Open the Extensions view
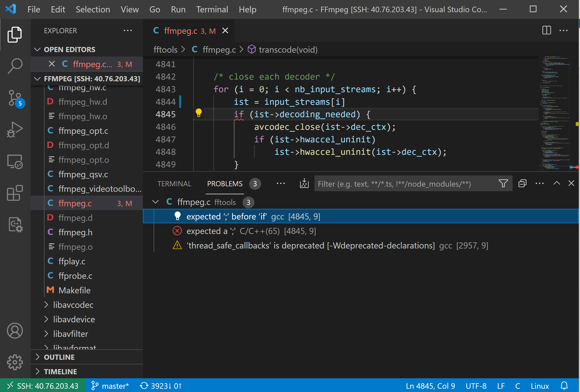 point(15,193)
